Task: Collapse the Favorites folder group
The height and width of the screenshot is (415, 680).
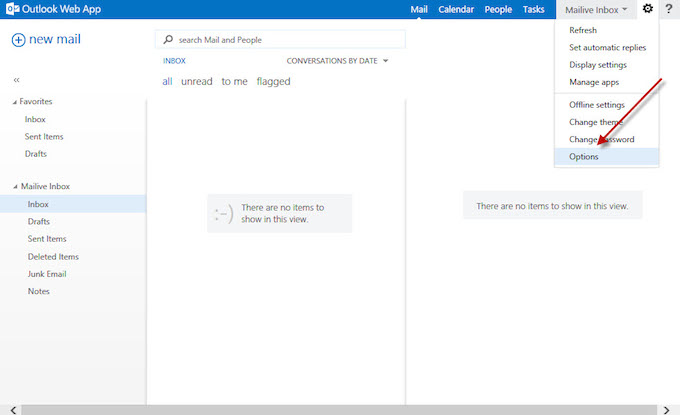Action: 15,102
